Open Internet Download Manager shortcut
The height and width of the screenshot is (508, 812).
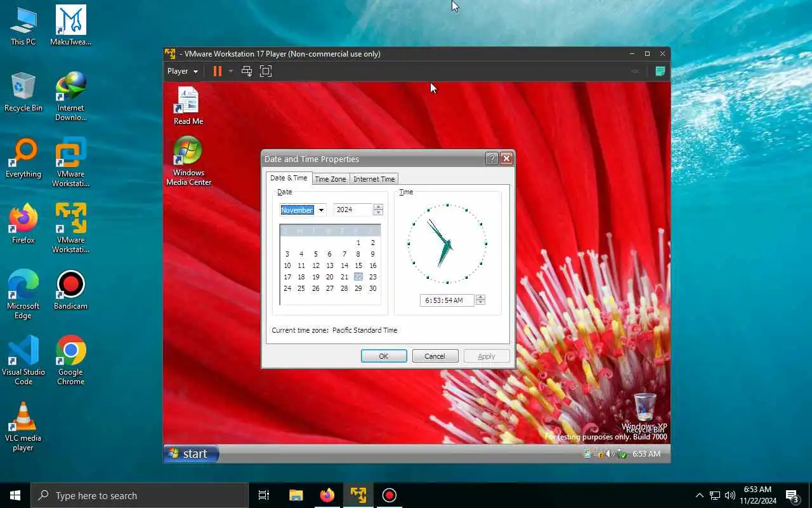click(70, 97)
